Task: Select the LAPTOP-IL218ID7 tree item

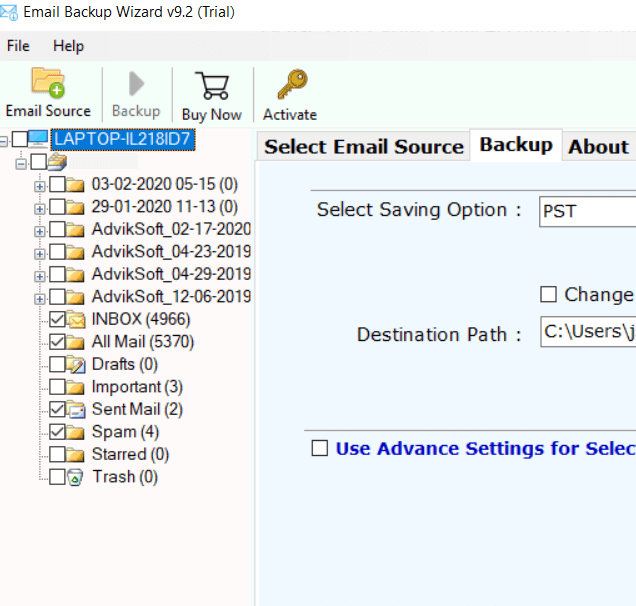Action: (123, 140)
